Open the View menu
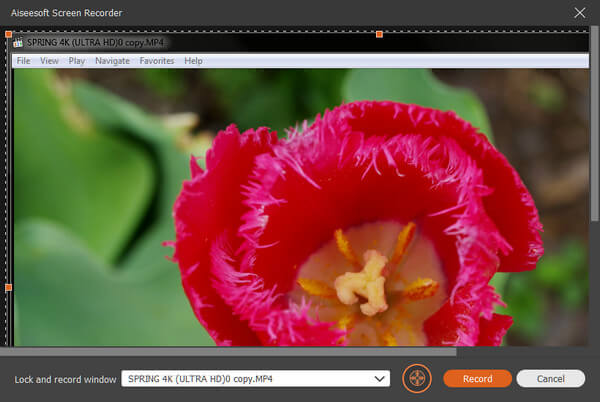The image size is (600, 402). click(x=49, y=61)
